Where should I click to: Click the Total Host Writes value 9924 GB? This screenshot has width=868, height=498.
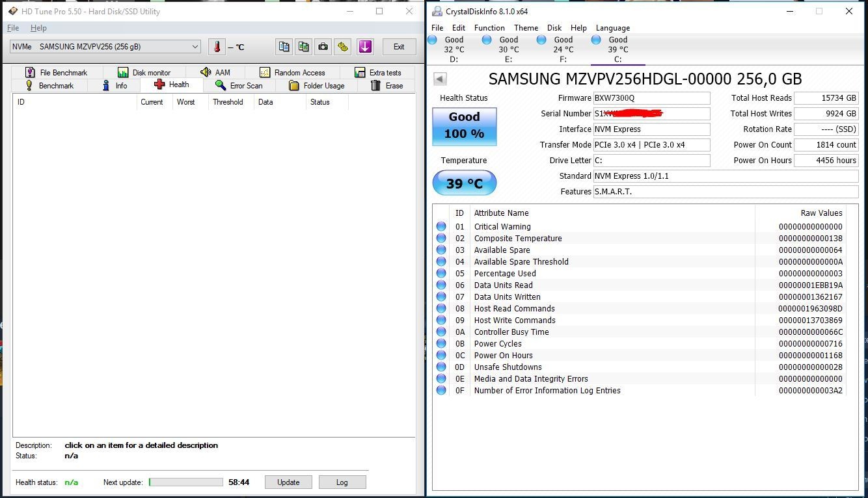pyautogui.click(x=826, y=114)
